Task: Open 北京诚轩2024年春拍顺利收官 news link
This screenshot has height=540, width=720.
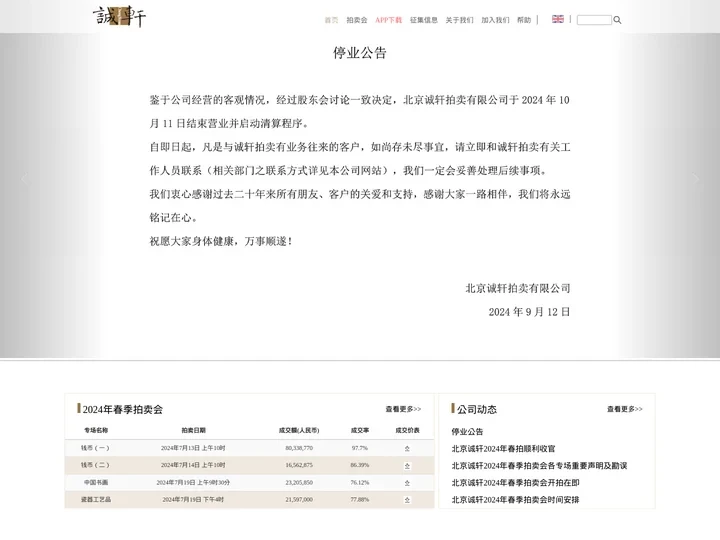Action: coord(503,449)
